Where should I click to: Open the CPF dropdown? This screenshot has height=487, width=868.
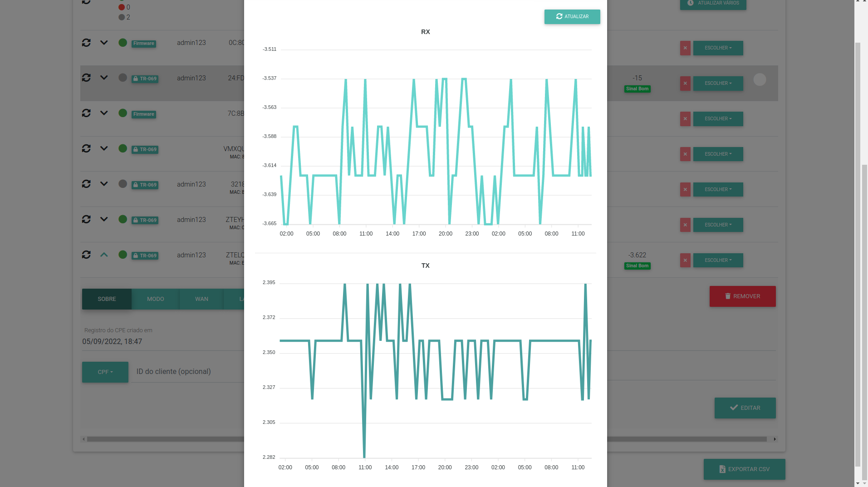pos(105,372)
